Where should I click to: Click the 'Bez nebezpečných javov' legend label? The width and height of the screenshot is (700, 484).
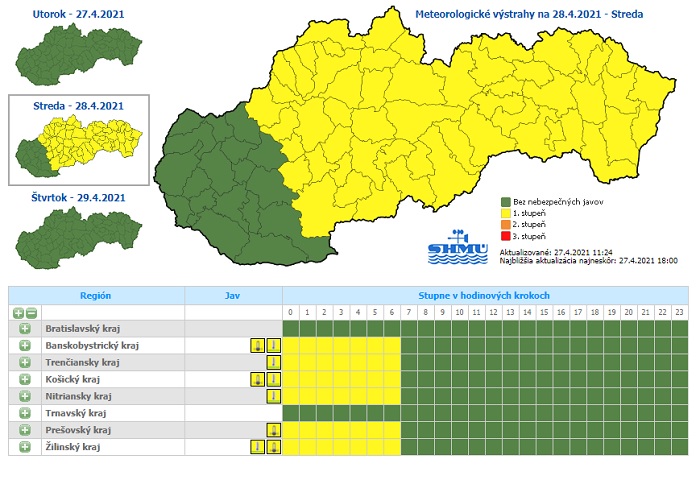tap(558, 202)
